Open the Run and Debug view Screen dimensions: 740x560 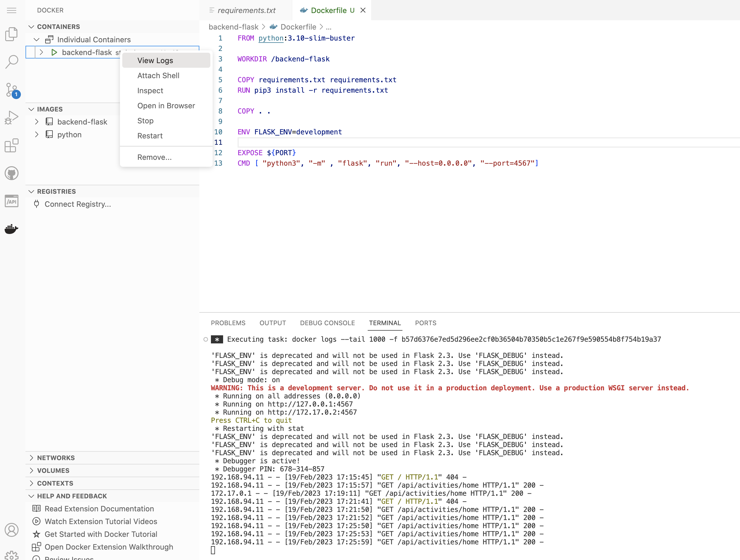click(x=12, y=118)
